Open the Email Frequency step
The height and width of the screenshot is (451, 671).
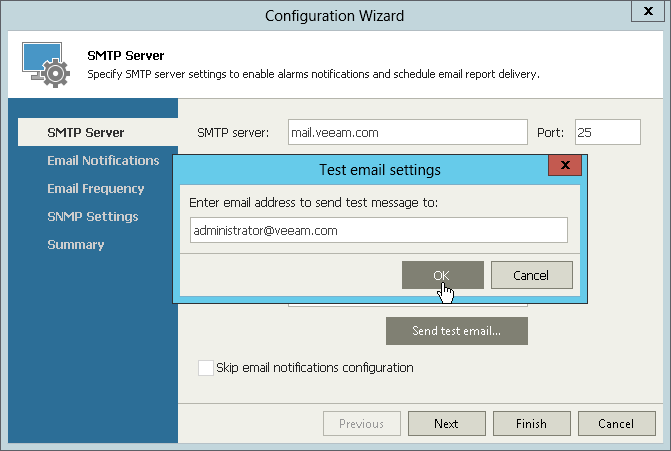coord(96,188)
